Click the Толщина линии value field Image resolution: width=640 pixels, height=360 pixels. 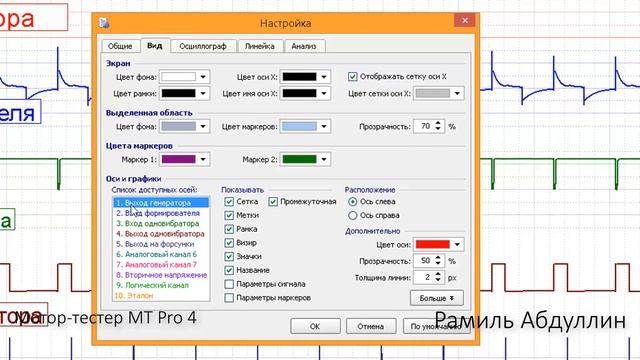coord(424,278)
